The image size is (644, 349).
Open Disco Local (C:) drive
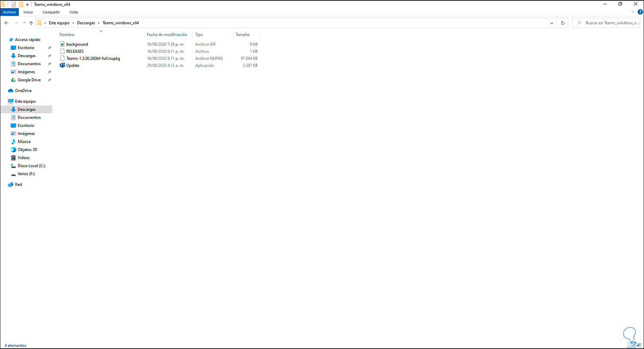coord(31,166)
